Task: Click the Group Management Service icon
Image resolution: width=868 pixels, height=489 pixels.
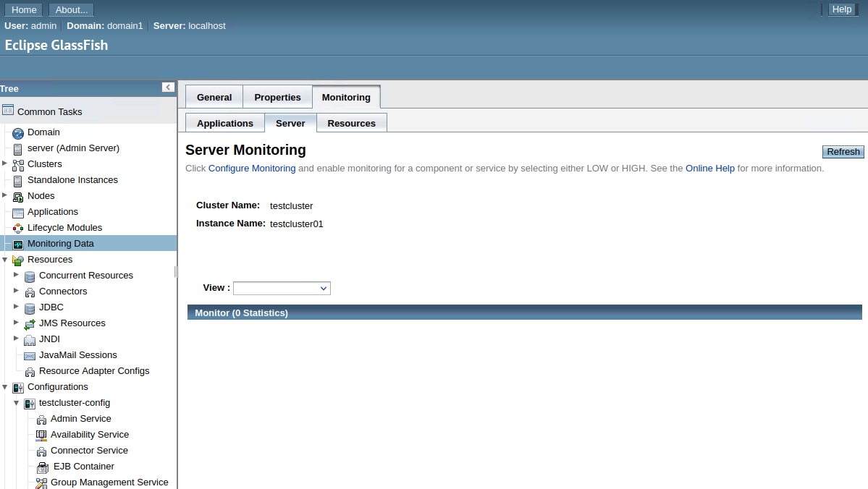Action: (41, 483)
